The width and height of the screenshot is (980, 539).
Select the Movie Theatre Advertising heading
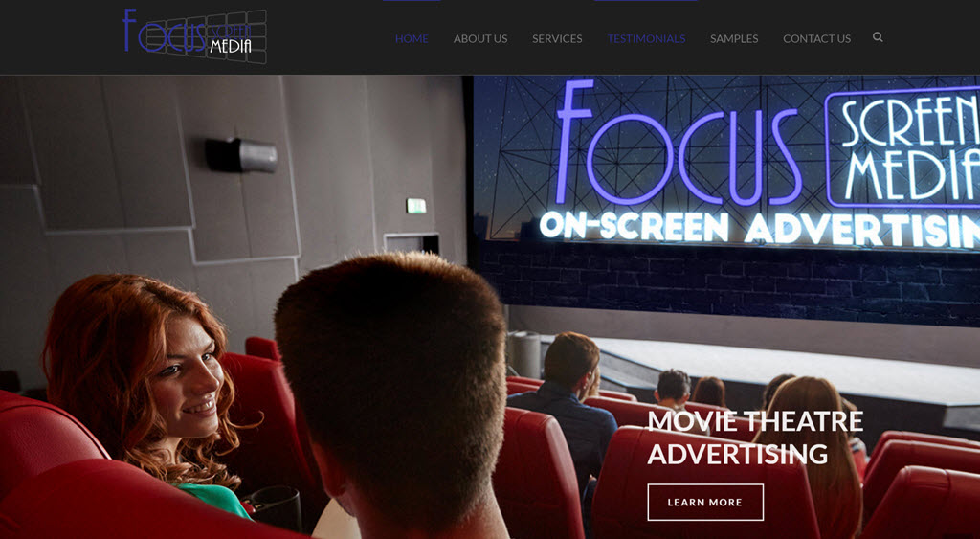point(755,438)
